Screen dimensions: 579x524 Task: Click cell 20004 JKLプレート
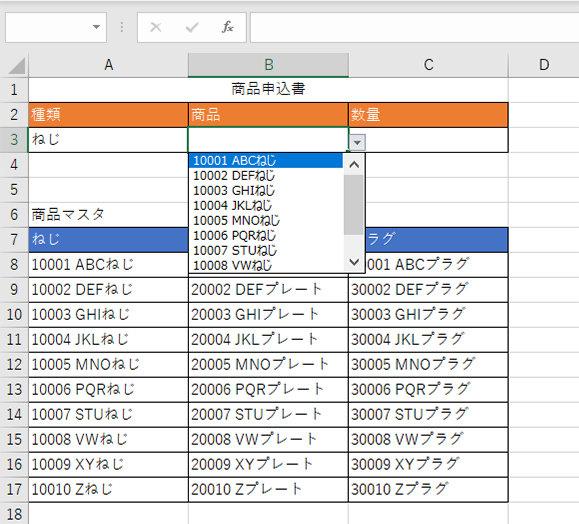pyautogui.click(x=268, y=339)
